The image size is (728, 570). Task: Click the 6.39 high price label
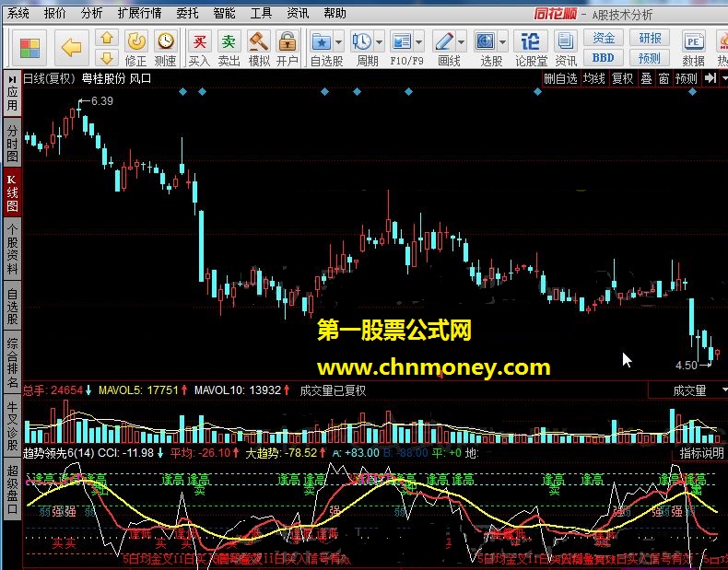coord(102,101)
